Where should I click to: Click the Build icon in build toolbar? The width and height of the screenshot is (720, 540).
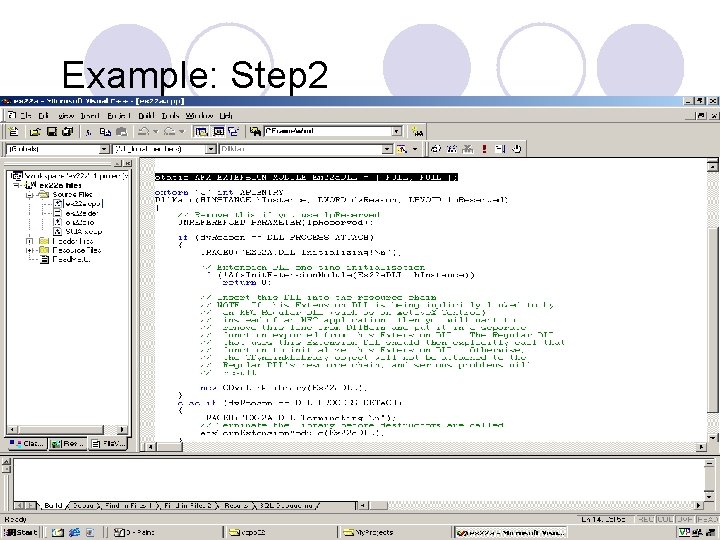coord(452,149)
